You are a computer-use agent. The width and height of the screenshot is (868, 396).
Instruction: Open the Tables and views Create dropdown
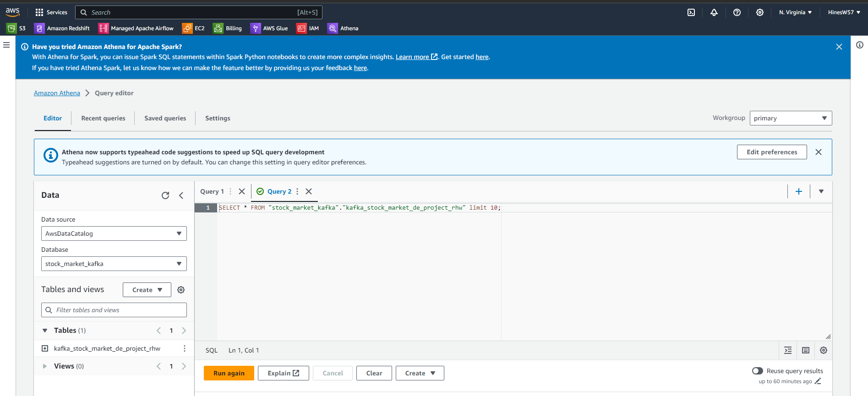coord(147,290)
